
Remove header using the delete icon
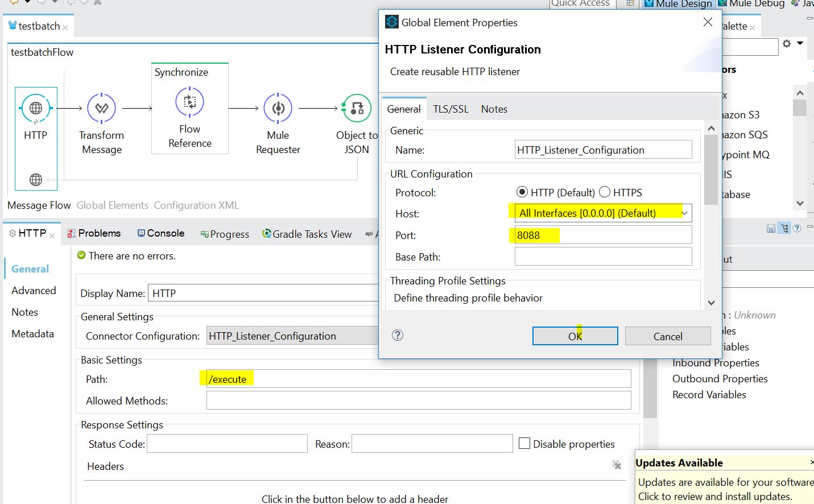617,465
